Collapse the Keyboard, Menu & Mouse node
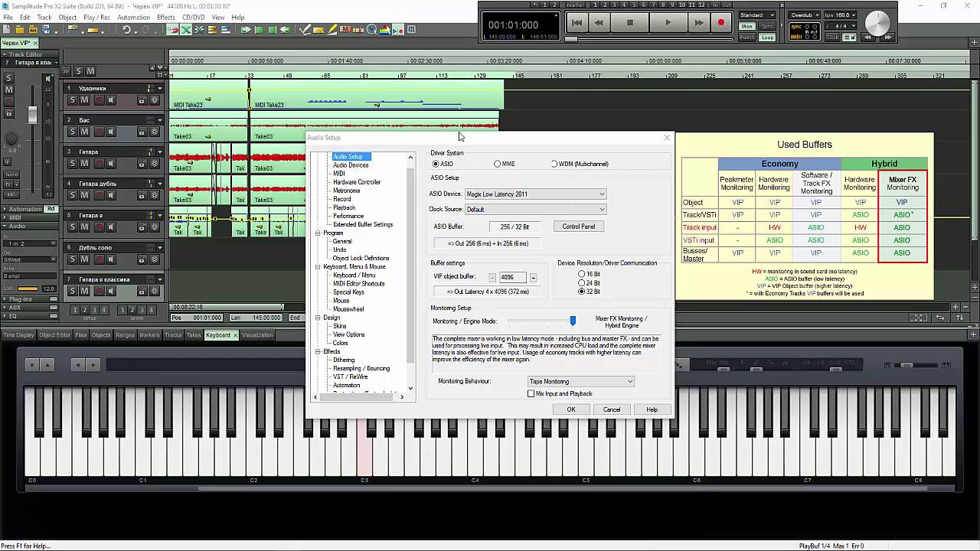The image size is (980, 551). click(318, 266)
